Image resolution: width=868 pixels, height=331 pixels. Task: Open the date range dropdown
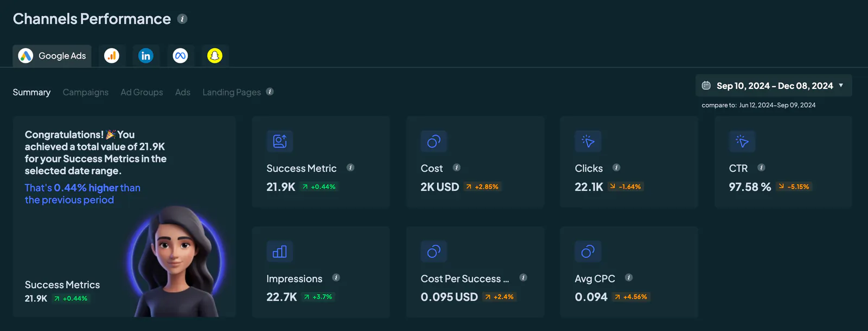[x=774, y=86]
